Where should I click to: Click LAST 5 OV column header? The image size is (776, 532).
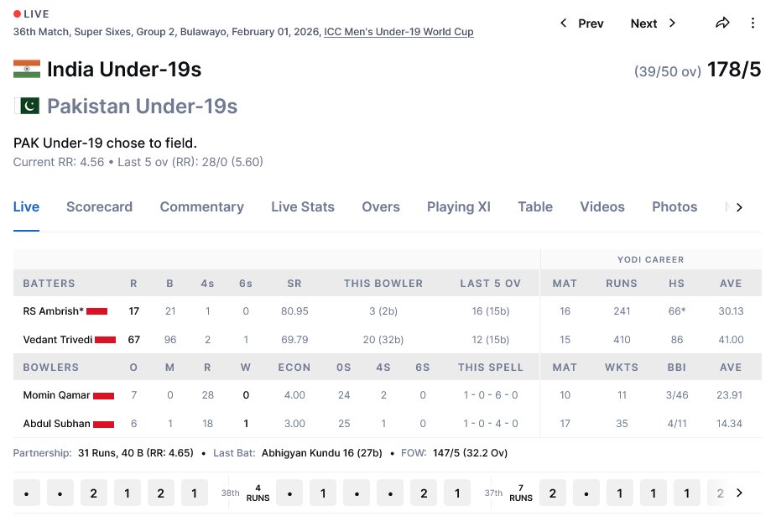(x=491, y=284)
